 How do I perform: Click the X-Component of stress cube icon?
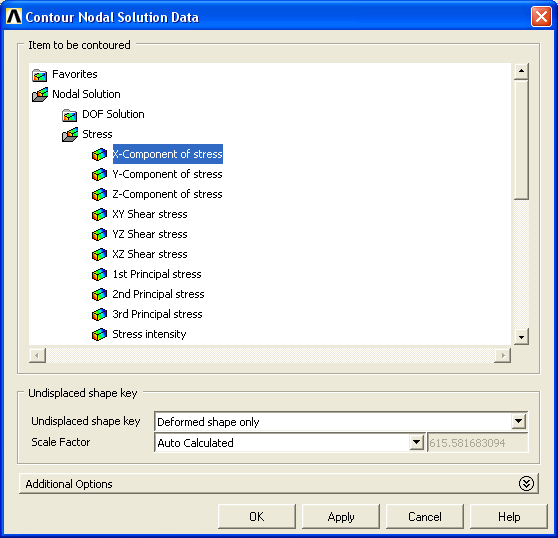pyautogui.click(x=99, y=154)
